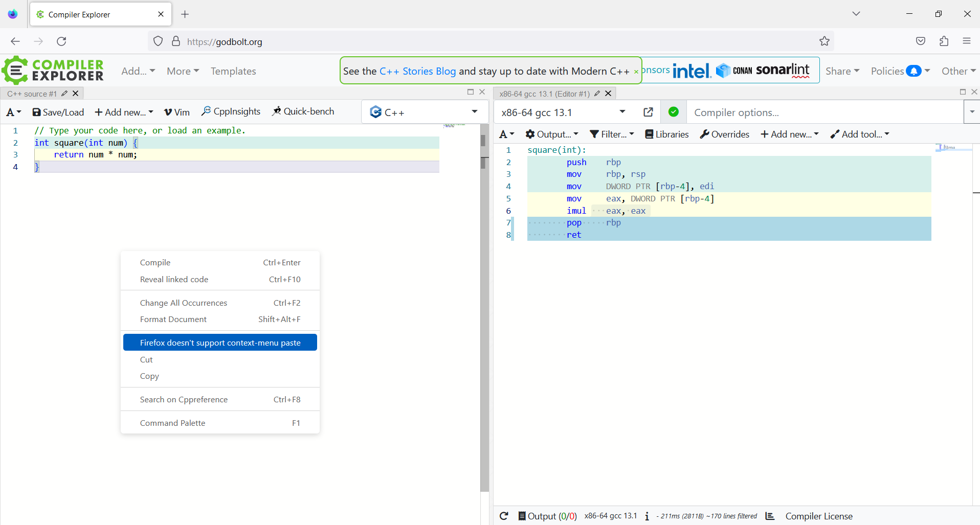The image size is (980, 525).
Task: Open the compiler Overrides panel
Action: [724, 134]
